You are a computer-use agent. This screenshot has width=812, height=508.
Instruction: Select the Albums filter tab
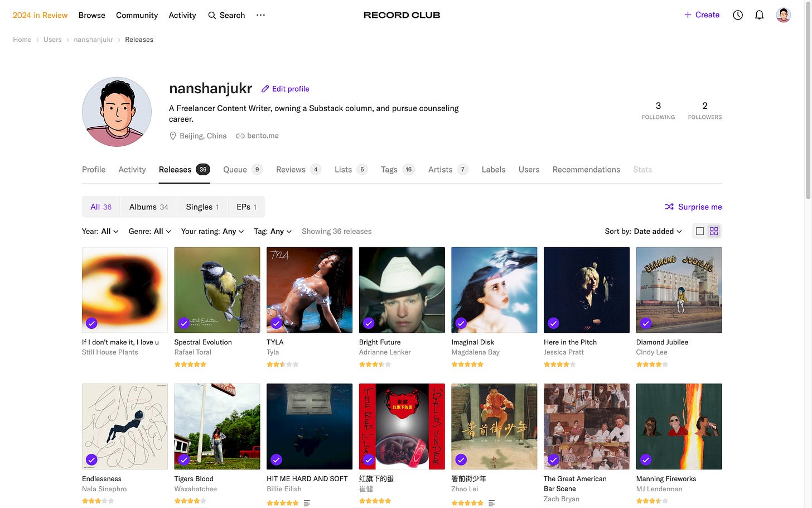pos(148,207)
